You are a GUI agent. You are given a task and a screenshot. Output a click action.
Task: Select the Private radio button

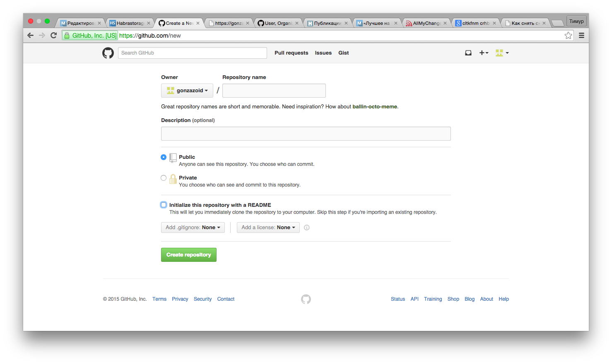[x=164, y=178]
